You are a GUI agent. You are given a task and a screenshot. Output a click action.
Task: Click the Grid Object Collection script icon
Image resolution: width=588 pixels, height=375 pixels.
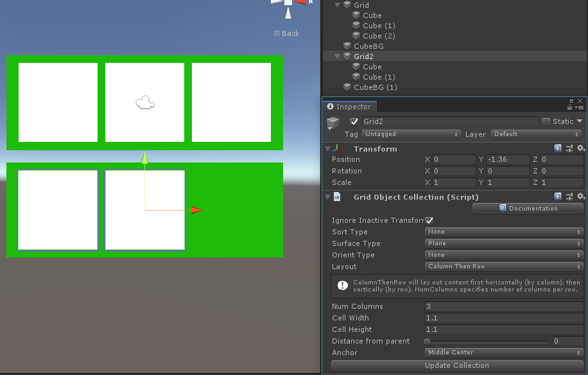(337, 197)
